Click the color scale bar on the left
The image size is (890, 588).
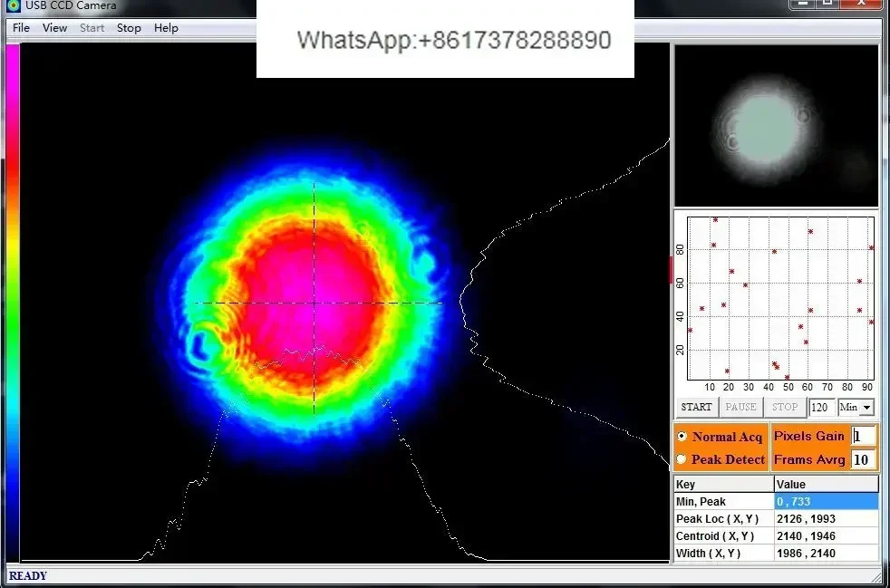pyautogui.click(x=13, y=304)
